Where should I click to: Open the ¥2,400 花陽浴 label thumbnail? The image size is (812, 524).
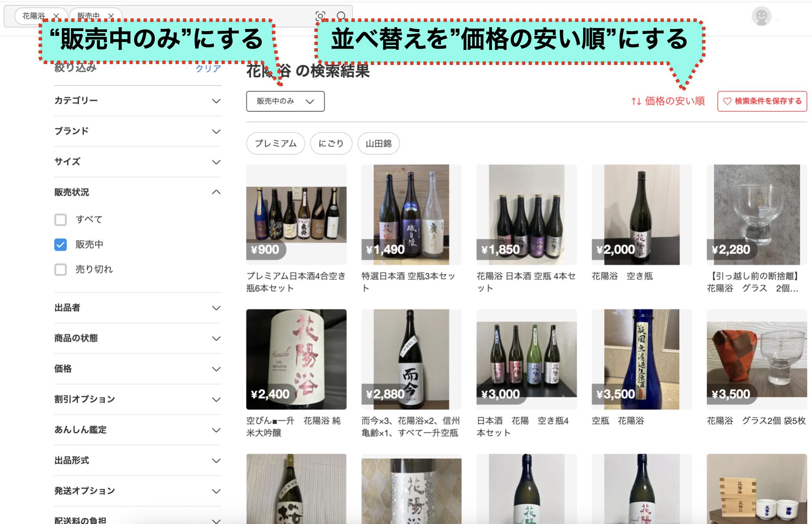coord(296,359)
